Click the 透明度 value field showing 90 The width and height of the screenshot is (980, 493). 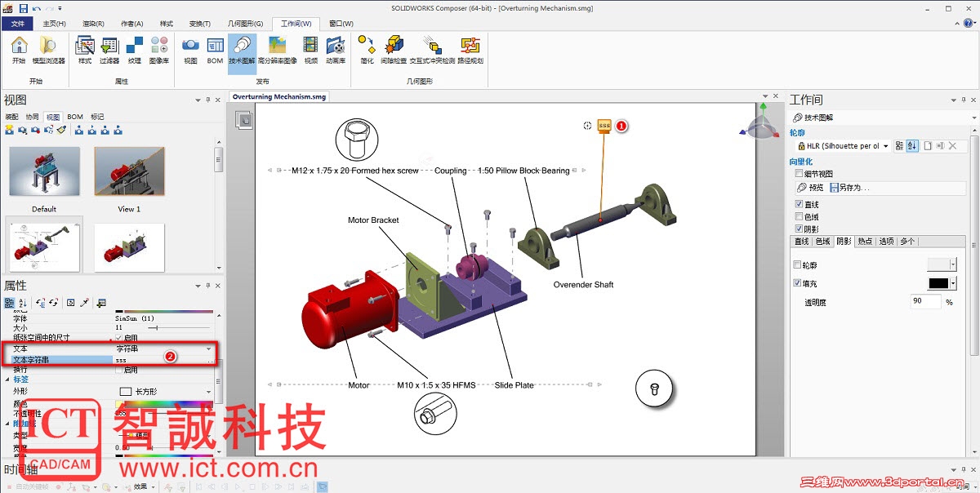(x=926, y=301)
